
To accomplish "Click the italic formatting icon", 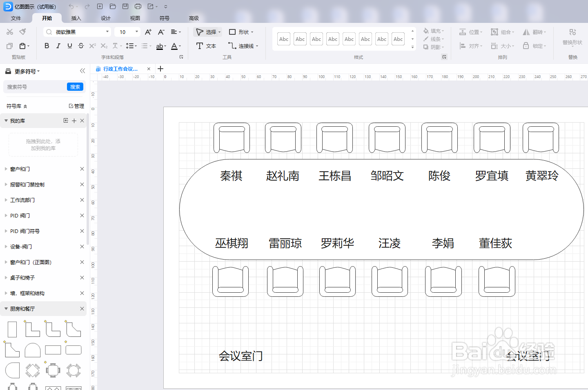I will point(58,45).
